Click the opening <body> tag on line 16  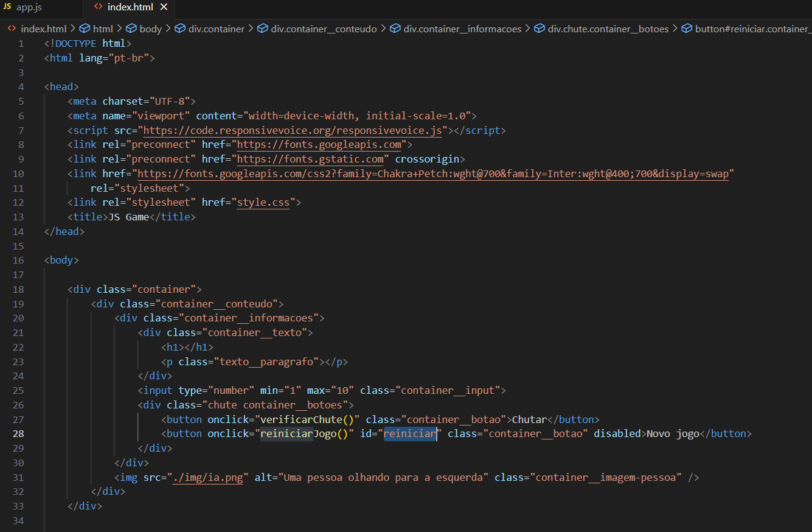click(61, 260)
